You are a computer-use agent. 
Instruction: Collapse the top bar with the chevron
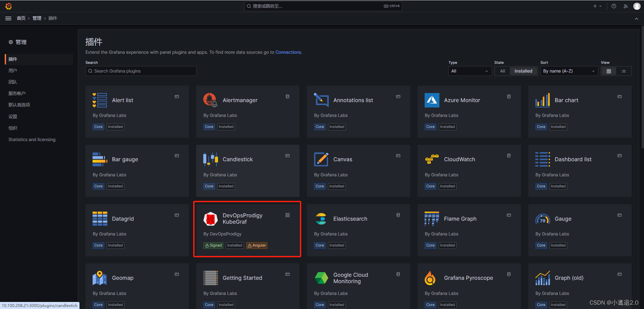pyautogui.click(x=636, y=19)
